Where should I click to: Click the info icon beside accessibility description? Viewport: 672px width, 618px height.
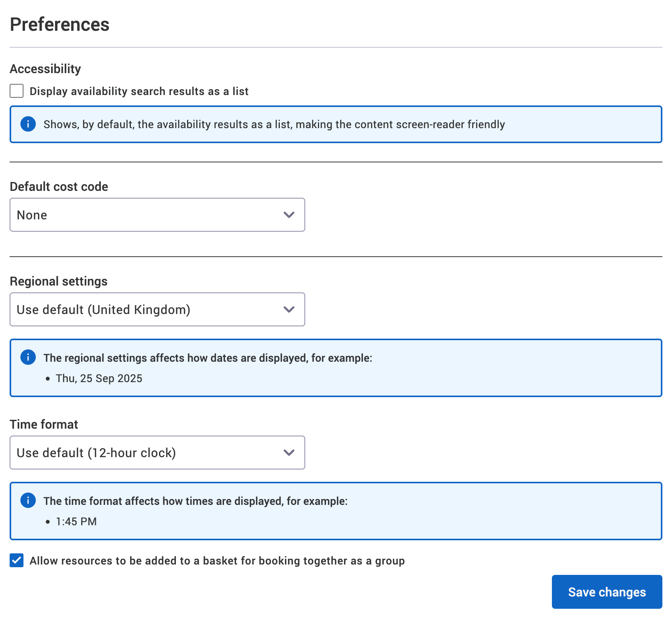(28, 124)
